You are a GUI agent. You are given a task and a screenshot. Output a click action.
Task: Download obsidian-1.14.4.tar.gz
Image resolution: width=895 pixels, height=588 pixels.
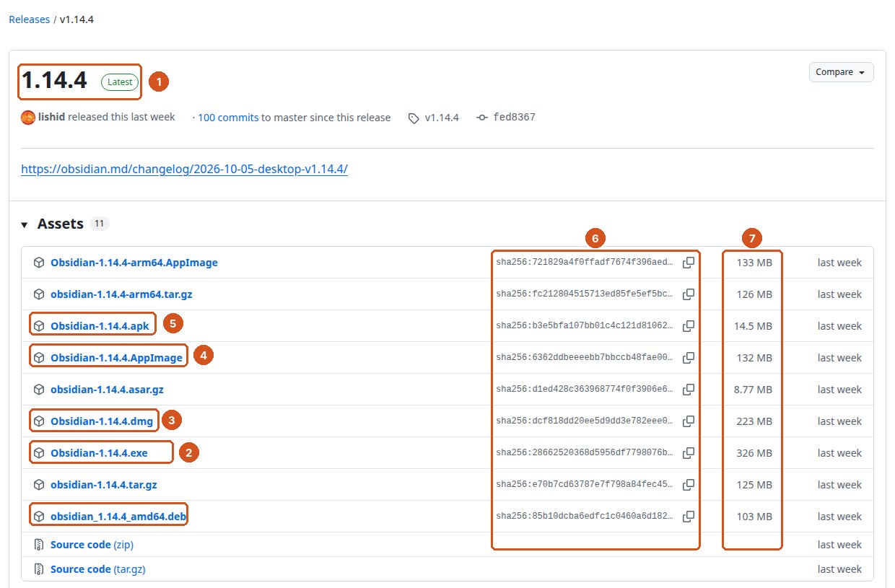tap(103, 485)
